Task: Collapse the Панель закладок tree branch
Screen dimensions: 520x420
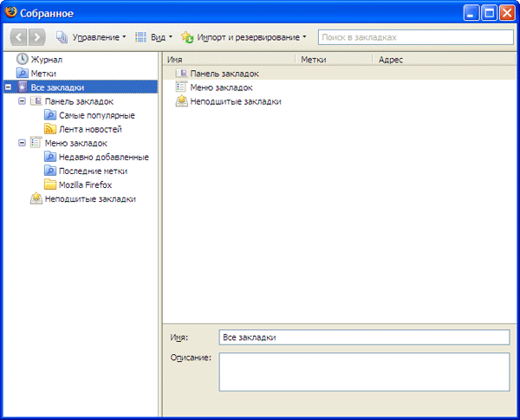Action: point(22,101)
